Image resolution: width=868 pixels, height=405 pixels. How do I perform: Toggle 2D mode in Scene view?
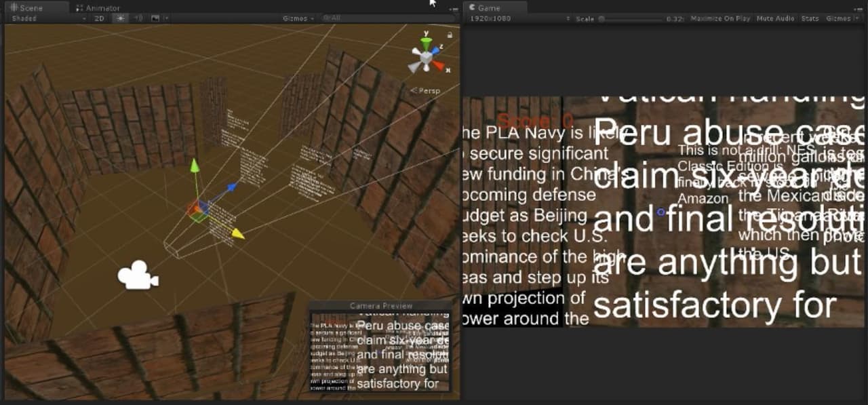pos(100,18)
